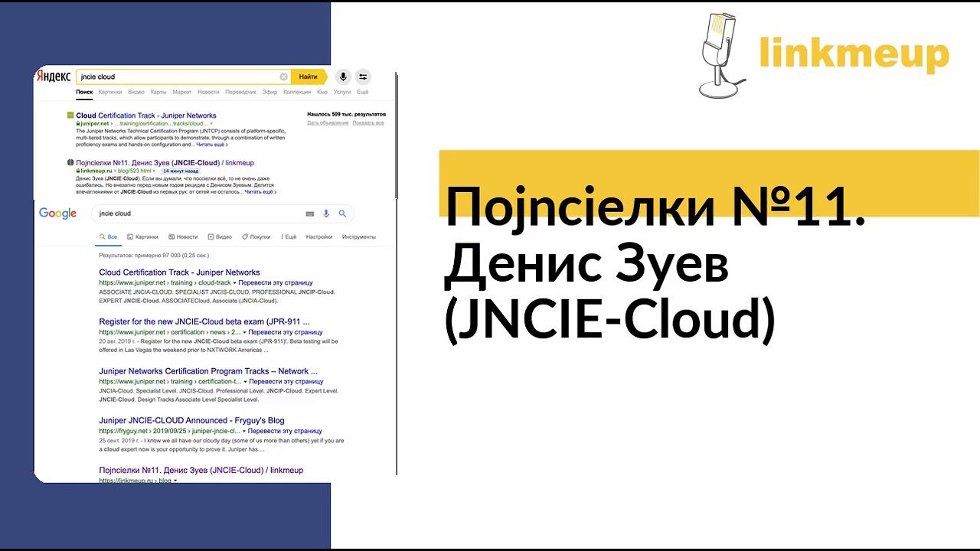Open the Yandex search settings sliders icon
This screenshot has width=980, height=551.
tap(363, 77)
